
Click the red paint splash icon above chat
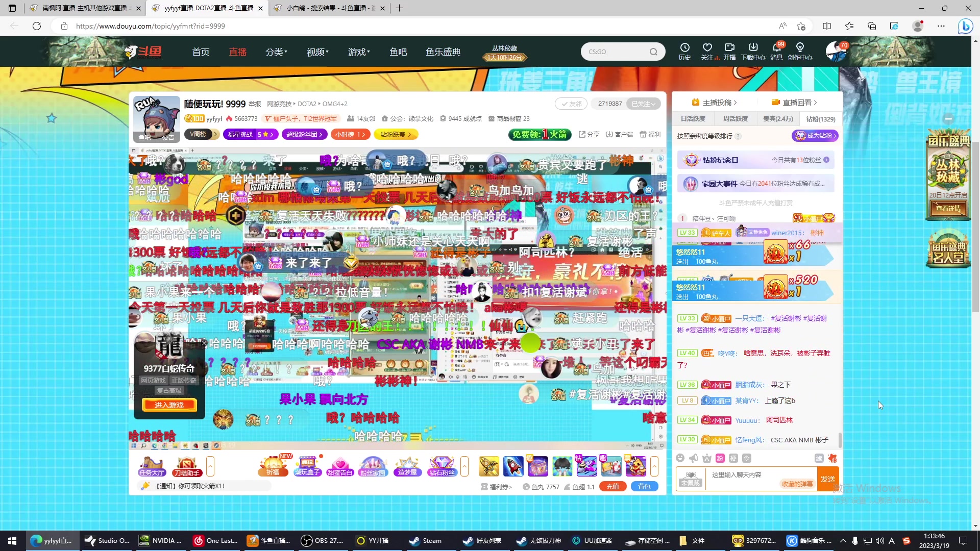[832, 458]
